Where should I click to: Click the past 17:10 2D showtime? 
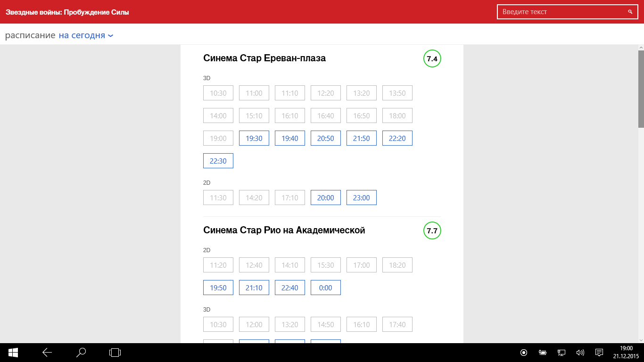[290, 197]
